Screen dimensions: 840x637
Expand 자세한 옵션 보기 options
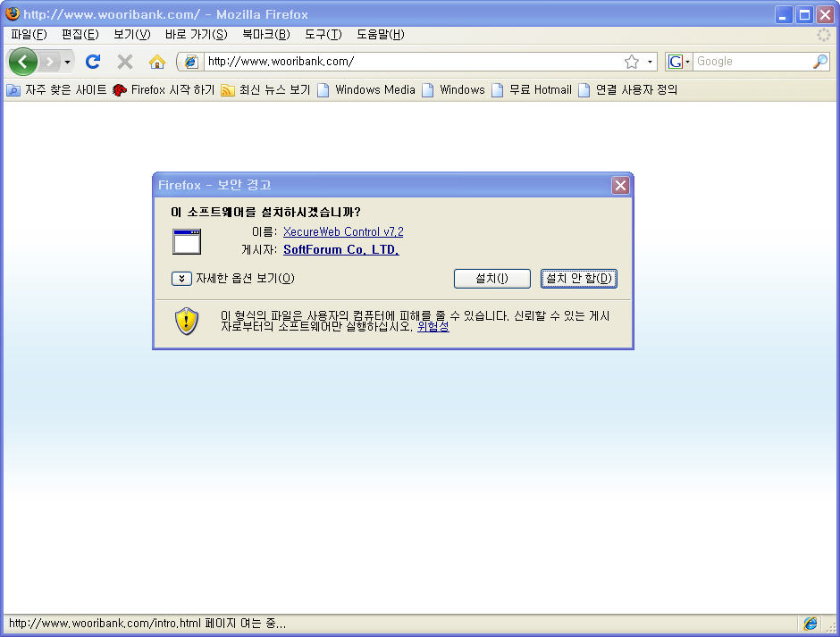coord(233,279)
